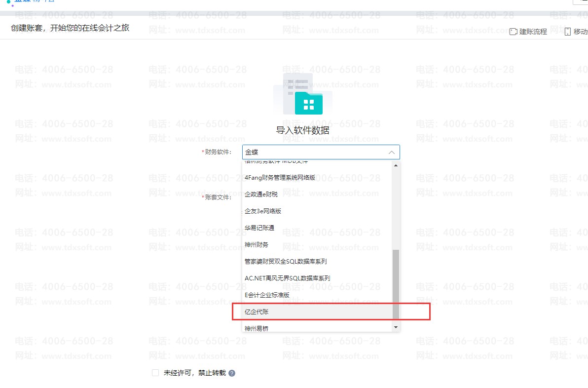Screen dimensions: 588x388
Task: Choose 华易记账通 from the list
Action: 259,228
